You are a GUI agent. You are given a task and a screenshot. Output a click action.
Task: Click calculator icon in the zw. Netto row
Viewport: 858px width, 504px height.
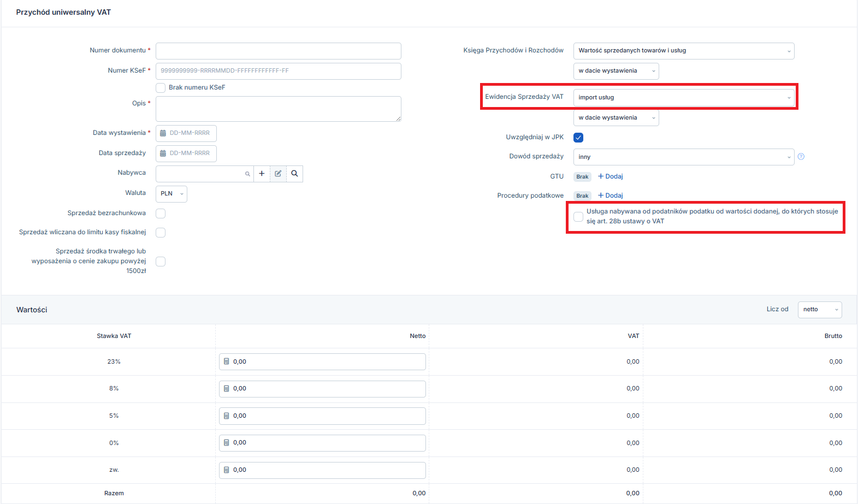pos(227,470)
